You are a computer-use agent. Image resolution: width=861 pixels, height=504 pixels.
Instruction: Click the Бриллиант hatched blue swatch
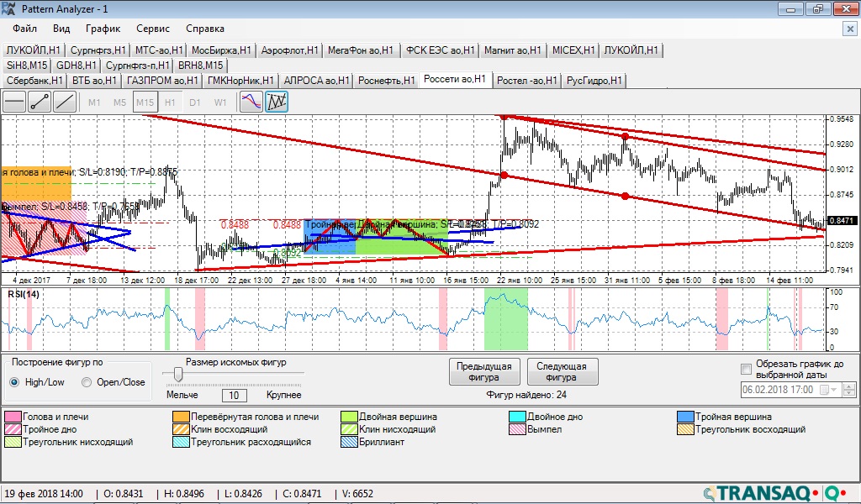(x=349, y=442)
